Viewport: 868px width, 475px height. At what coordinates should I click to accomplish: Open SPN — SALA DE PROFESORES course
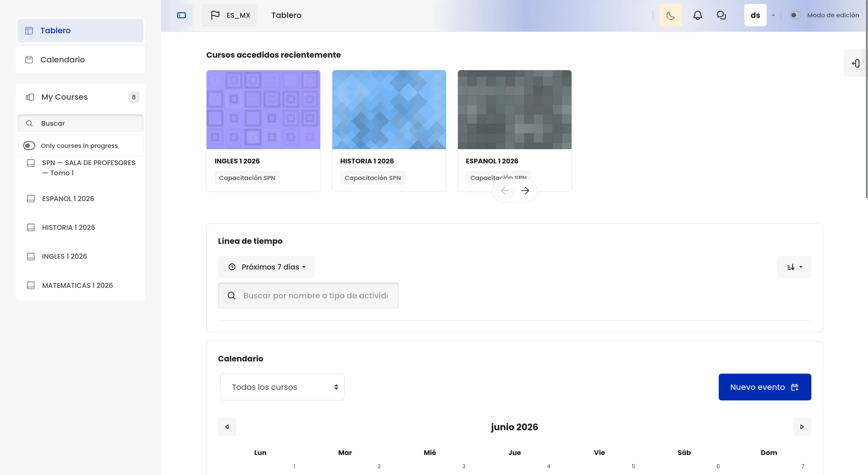pos(89,168)
